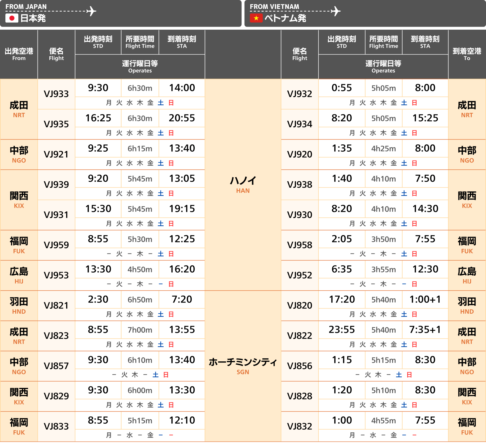Click flight number VJ932
The image size is (486, 448).
[x=299, y=94]
